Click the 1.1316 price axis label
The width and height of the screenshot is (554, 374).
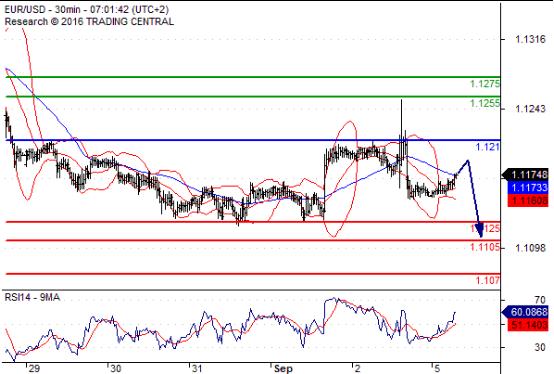(530, 39)
